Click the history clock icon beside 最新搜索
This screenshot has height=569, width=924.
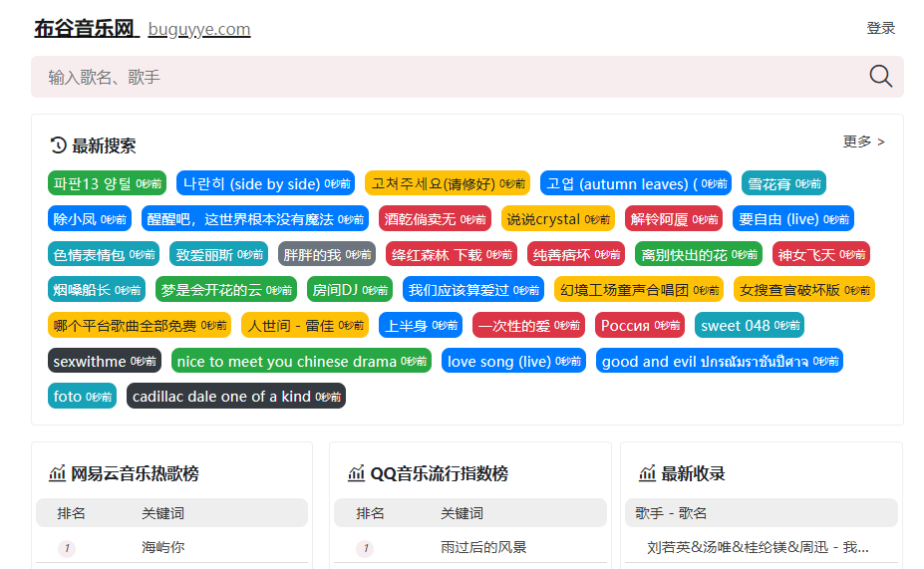pos(58,145)
